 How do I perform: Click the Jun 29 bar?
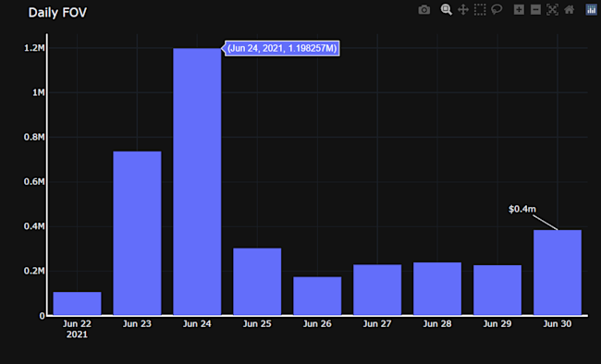[497, 290]
